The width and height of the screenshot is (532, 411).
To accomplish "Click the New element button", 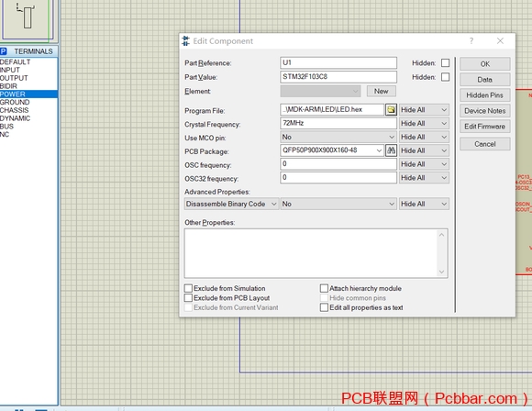I will pyautogui.click(x=382, y=92).
